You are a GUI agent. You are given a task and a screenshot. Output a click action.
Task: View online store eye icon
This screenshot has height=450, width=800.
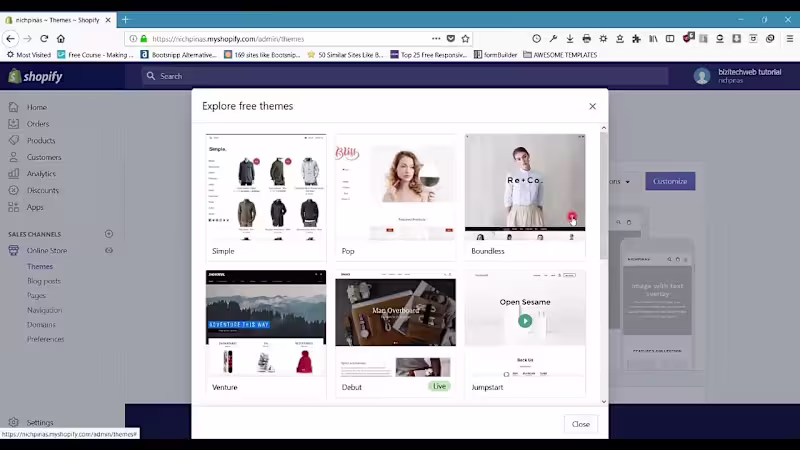[x=109, y=251]
